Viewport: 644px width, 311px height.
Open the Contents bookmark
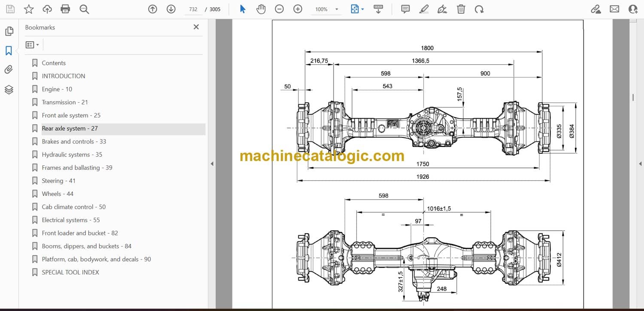coord(54,63)
